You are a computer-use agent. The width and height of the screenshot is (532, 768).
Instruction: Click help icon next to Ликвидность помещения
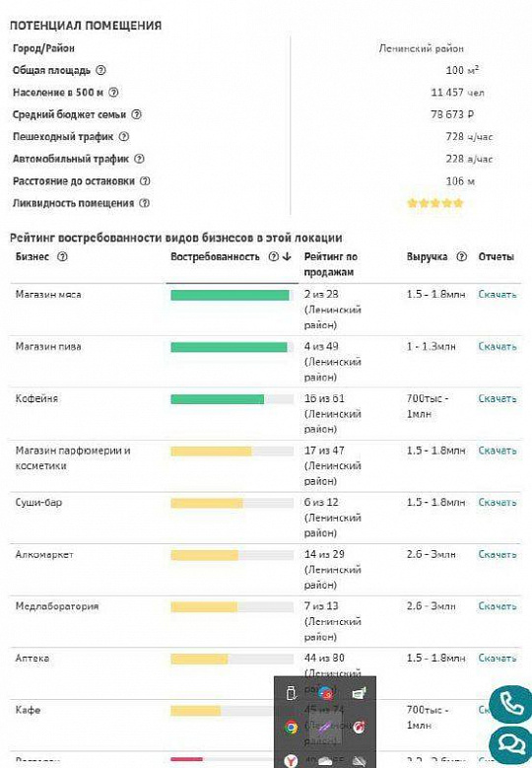click(145, 203)
